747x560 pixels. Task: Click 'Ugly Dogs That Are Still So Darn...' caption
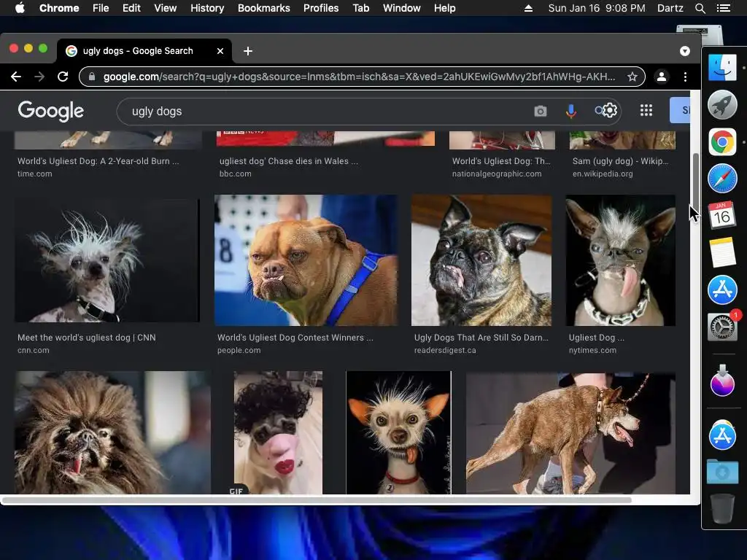[481, 338]
